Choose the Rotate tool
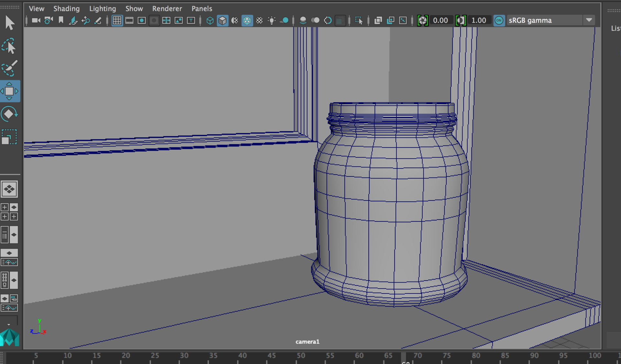Image resolution: width=621 pixels, height=364 pixels. coord(9,114)
